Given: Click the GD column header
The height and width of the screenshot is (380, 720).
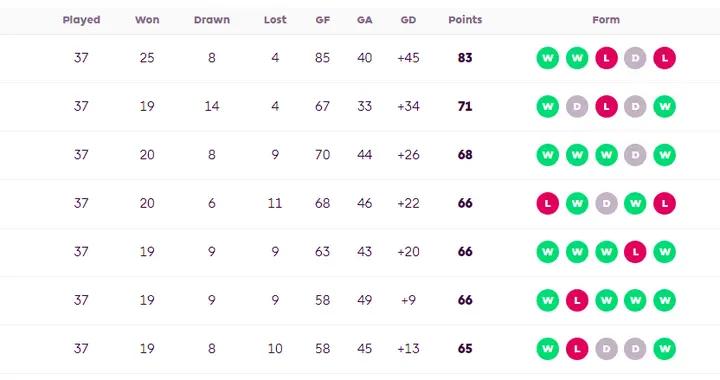Looking at the screenshot, I should click(x=408, y=20).
